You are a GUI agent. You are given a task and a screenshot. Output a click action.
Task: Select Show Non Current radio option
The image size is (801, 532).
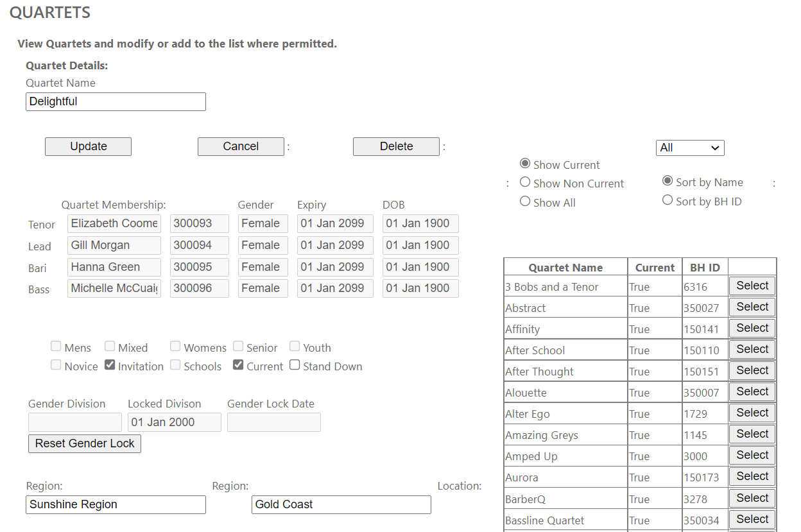tap(525, 183)
